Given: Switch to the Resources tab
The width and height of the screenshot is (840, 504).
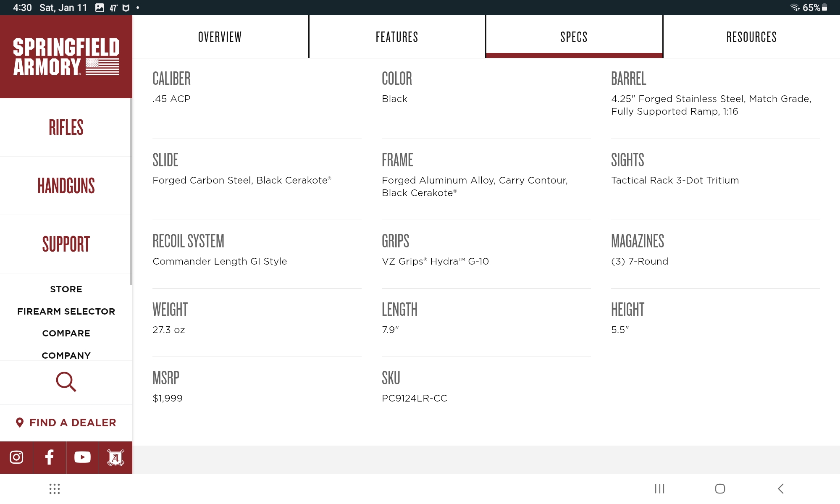Looking at the screenshot, I should [751, 37].
